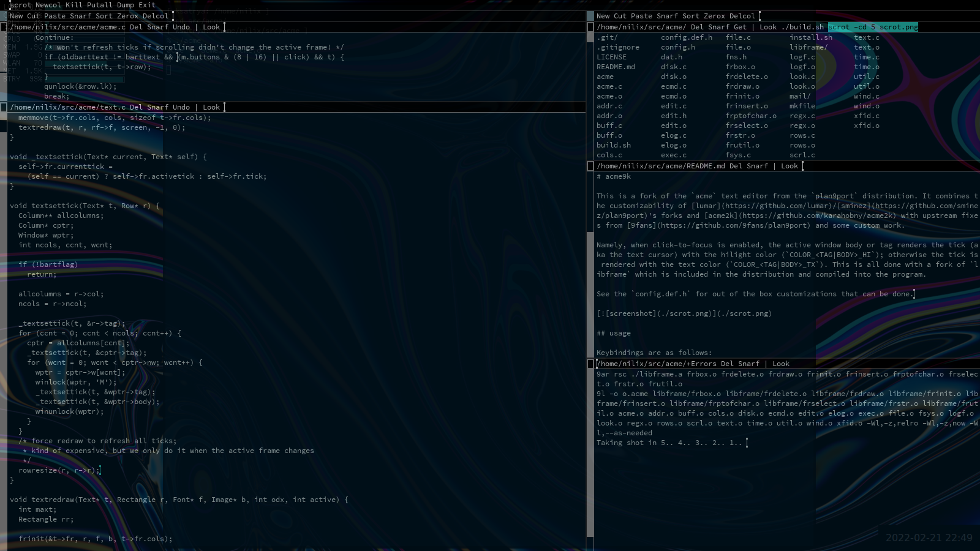Click 'void textsettick(Text* t, Row* r)' line
The width and height of the screenshot is (980, 551).
coord(85,206)
